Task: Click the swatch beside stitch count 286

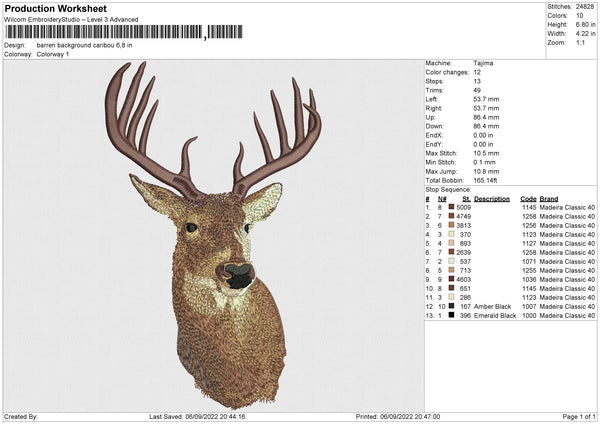Action: coord(452,297)
